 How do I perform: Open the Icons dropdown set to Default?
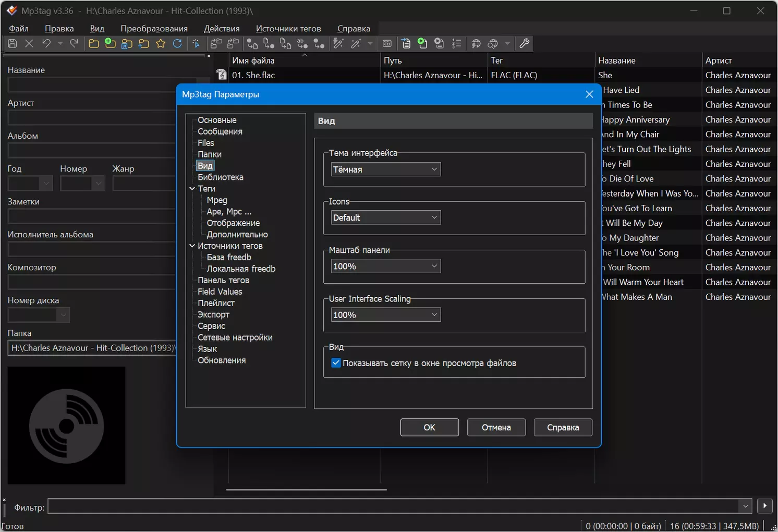click(x=386, y=217)
